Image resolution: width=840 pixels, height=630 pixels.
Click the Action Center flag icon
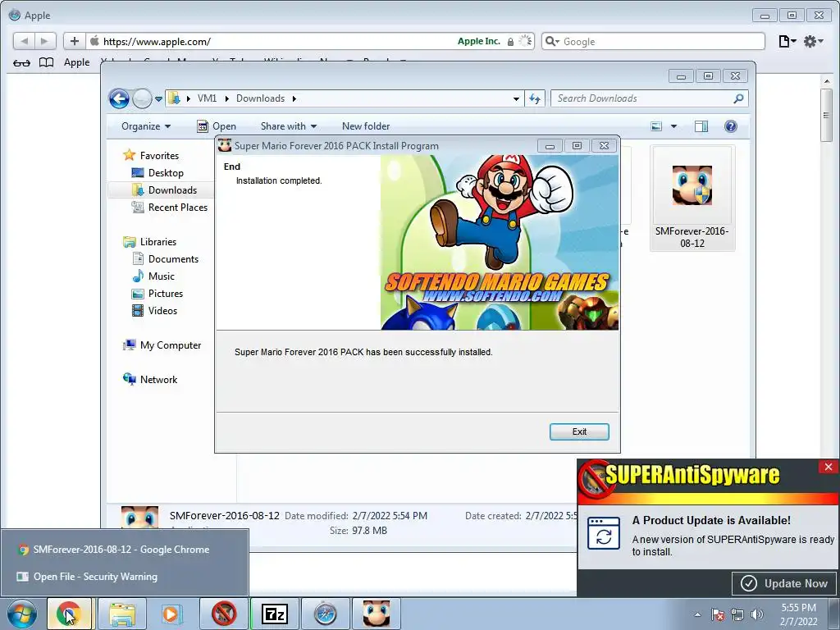click(718, 614)
